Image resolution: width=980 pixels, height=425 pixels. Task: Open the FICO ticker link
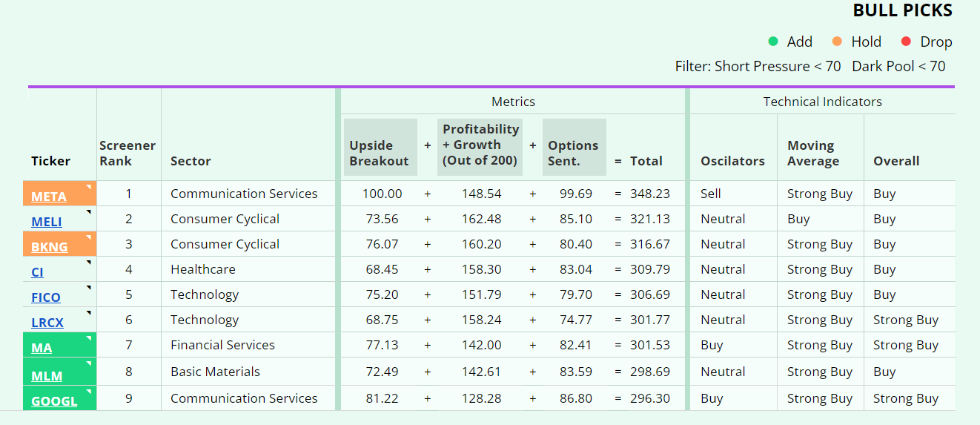pyautogui.click(x=46, y=297)
